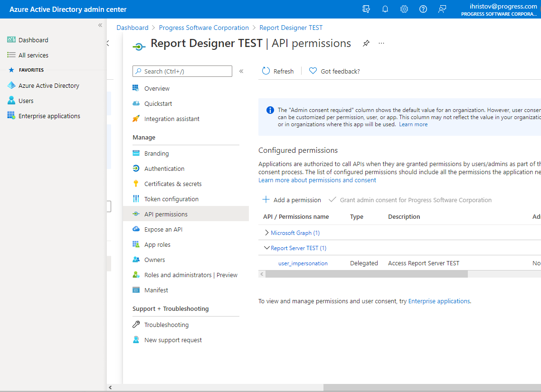Open the help question mark icon
Image resolution: width=541 pixels, height=392 pixels.
pos(423,9)
